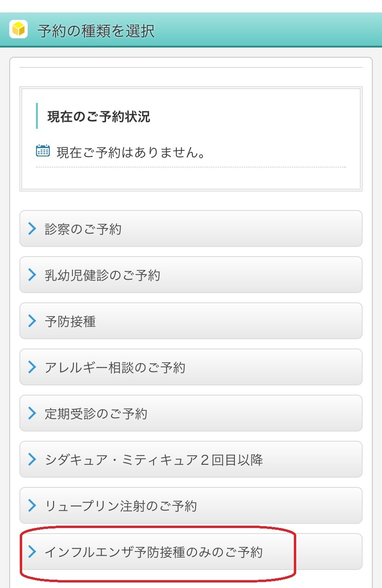Click the calendar icon beside reservation status
The height and width of the screenshot is (588, 382).
(x=43, y=151)
